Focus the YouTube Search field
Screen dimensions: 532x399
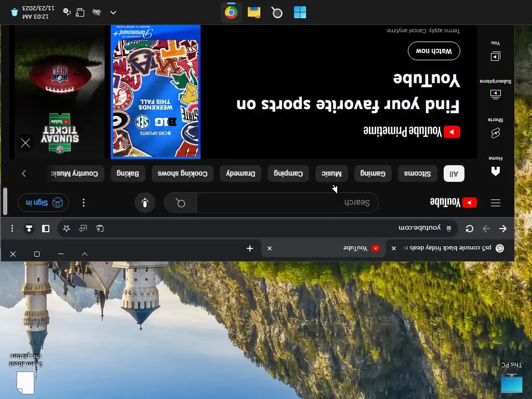coord(287,203)
